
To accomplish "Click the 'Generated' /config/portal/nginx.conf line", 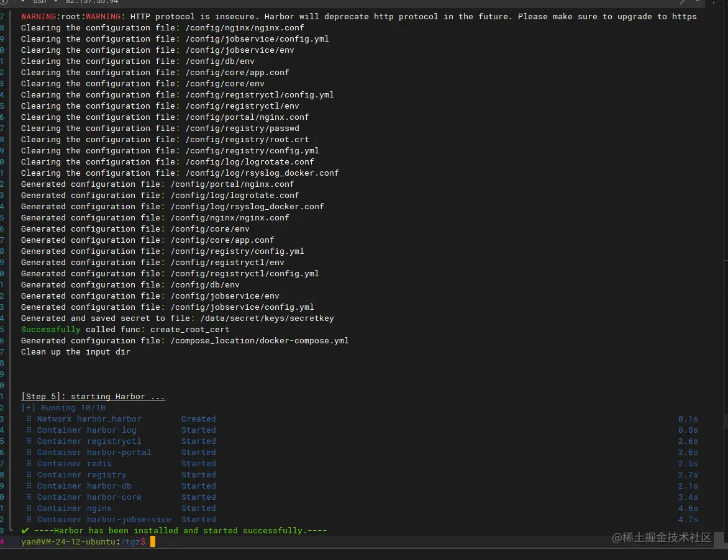I will pyautogui.click(x=157, y=184).
